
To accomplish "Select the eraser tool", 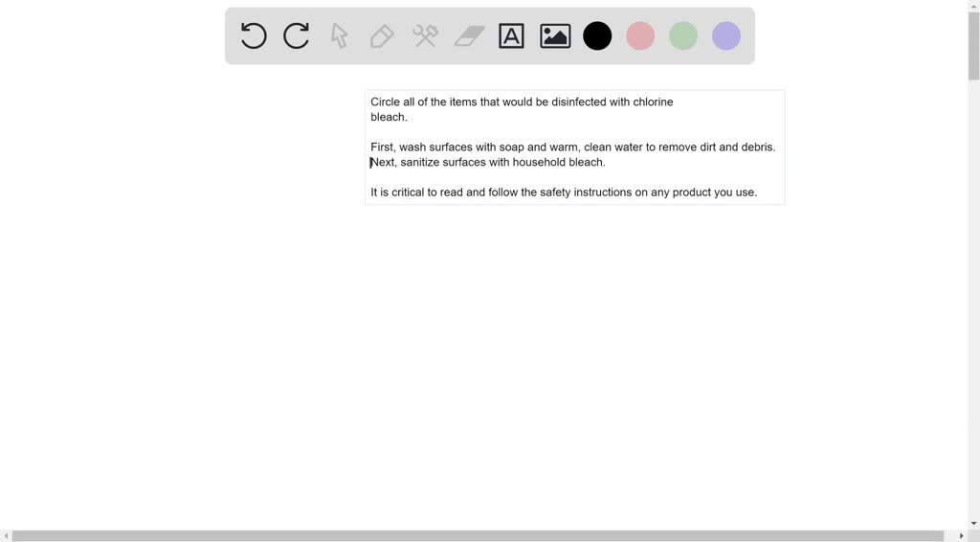I will point(469,35).
